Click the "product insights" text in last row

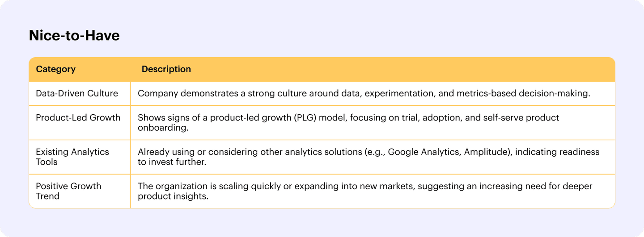(173, 196)
